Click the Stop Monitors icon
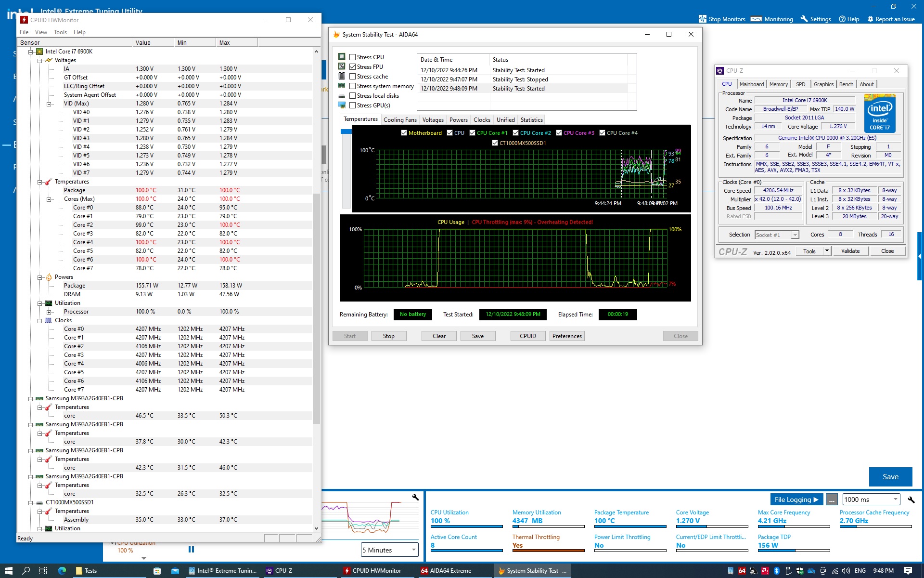Viewport: 924px width, 578px height. pos(703,19)
